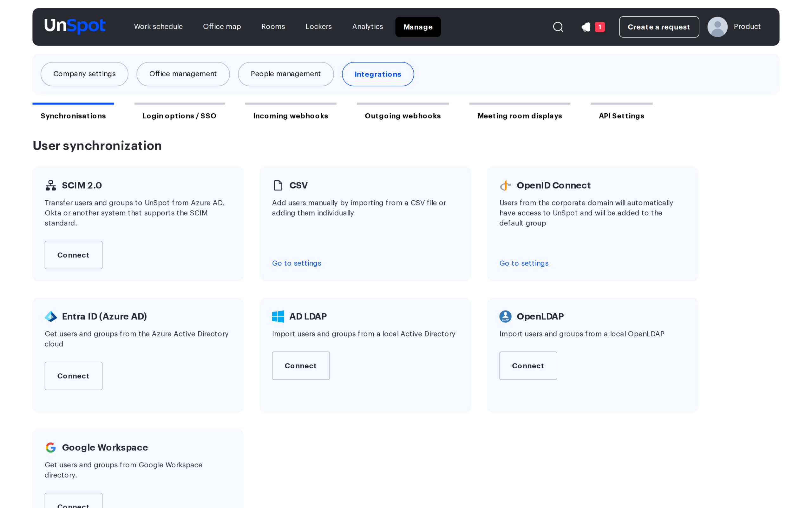Click the CSV card title
This screenshot has height=508, width=812.
(298, 185)
